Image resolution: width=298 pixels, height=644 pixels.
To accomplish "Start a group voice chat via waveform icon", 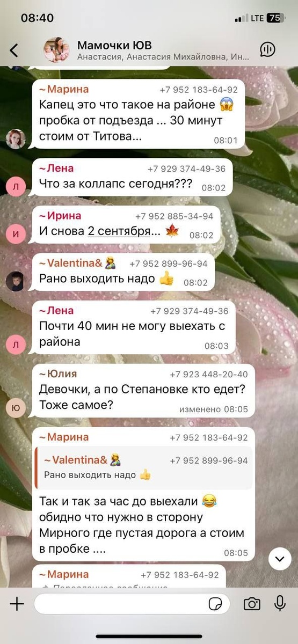I will pyautogui.click(x=267, y=50).
